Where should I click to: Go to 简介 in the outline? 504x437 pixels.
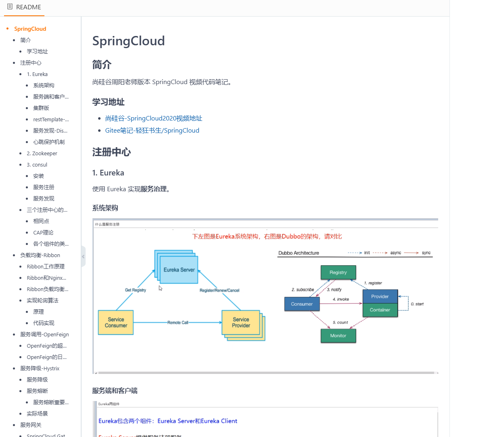click(x=25, y=40)
